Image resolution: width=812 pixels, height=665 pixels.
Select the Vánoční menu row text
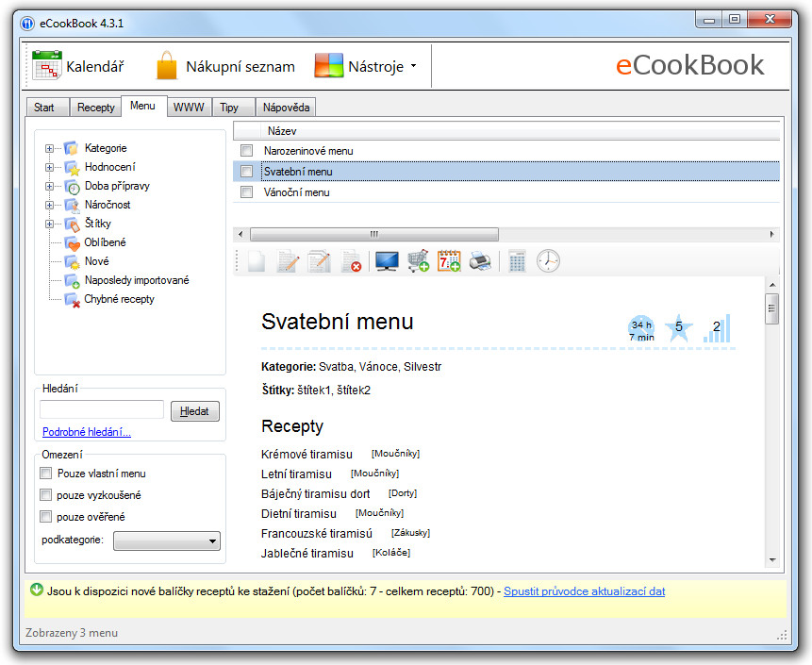pyautogui.click(x=297, y=192)
